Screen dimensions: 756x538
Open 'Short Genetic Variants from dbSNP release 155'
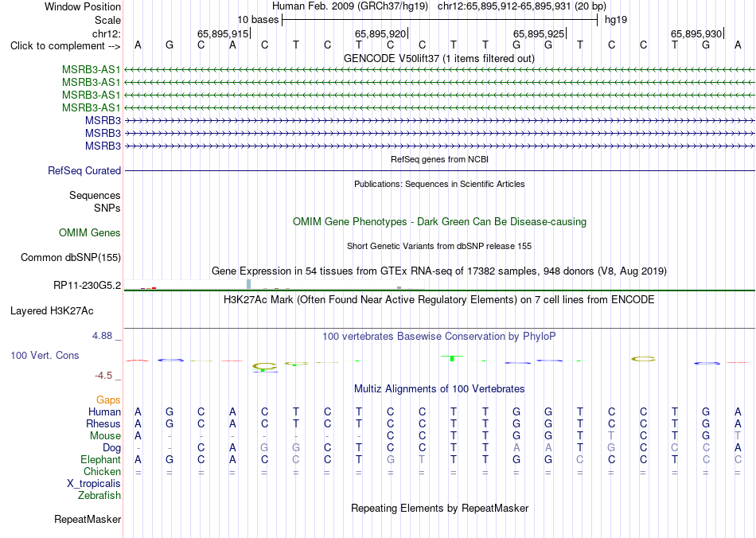tap(439, 247)
